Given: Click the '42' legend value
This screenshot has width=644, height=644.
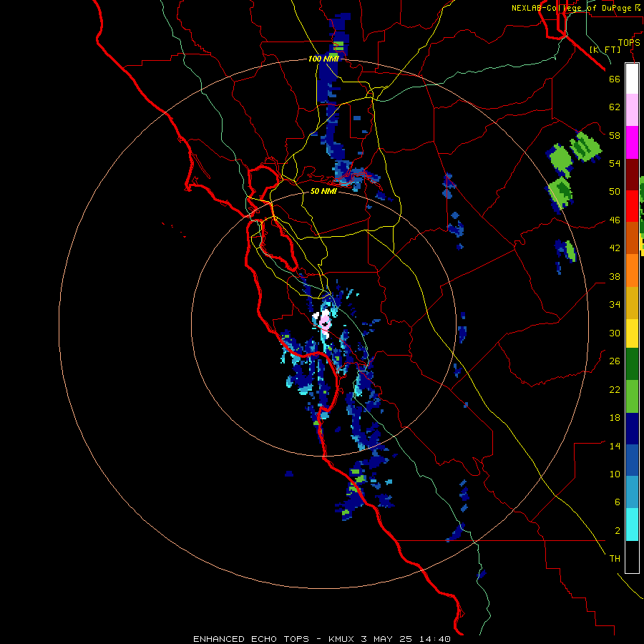Looking at the screenshot, I should click(x=615, y=248).
